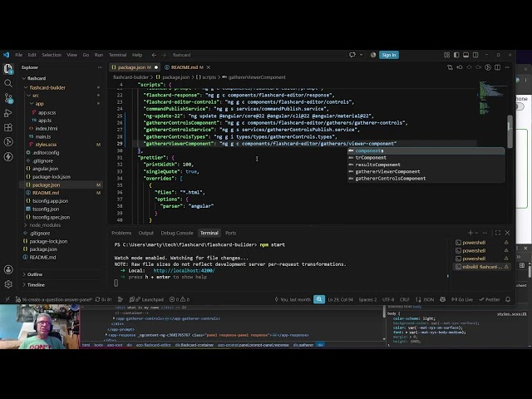
Task: Click Ln 29, Col 94 status entry
Action: point(340,299)
